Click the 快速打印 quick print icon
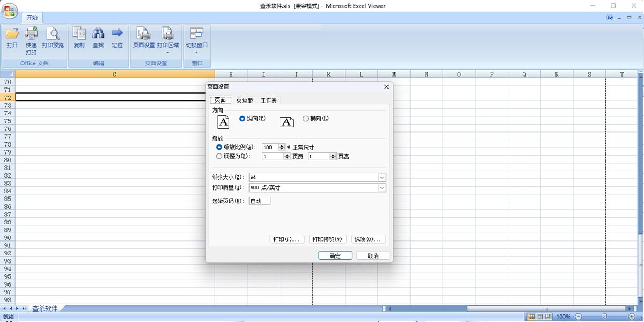Viewport: 644px width, 322px height. point(31,33)
